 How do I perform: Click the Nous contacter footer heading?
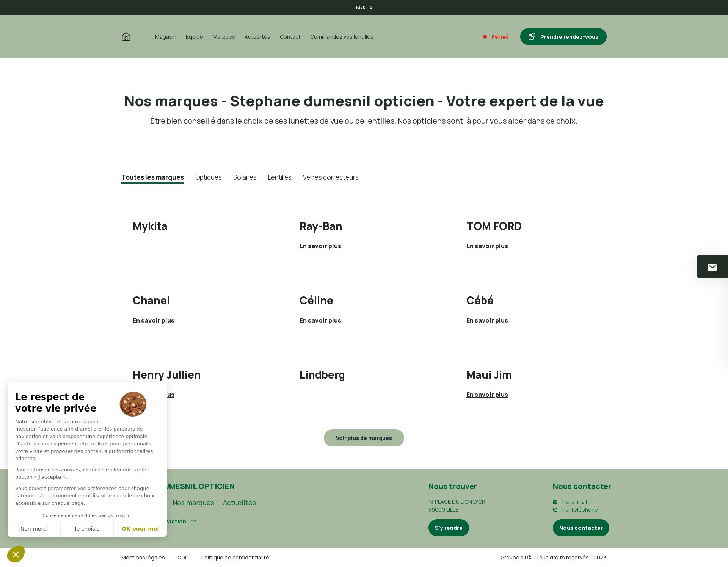coord(582,486)
